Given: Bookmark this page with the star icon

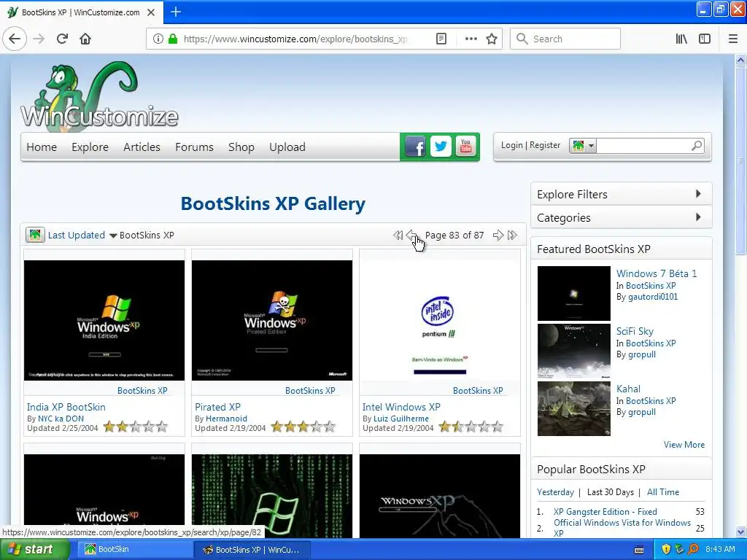Looking at the screenshot, I should pos(492,39).
